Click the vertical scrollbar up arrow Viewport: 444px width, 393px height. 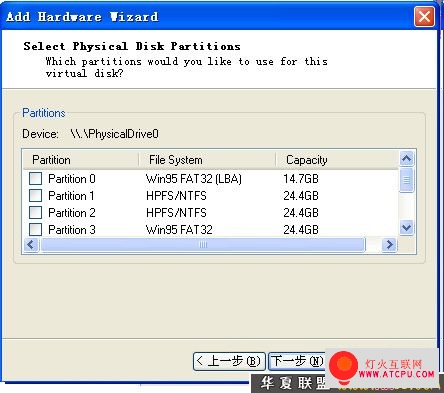tap(406, 159)
